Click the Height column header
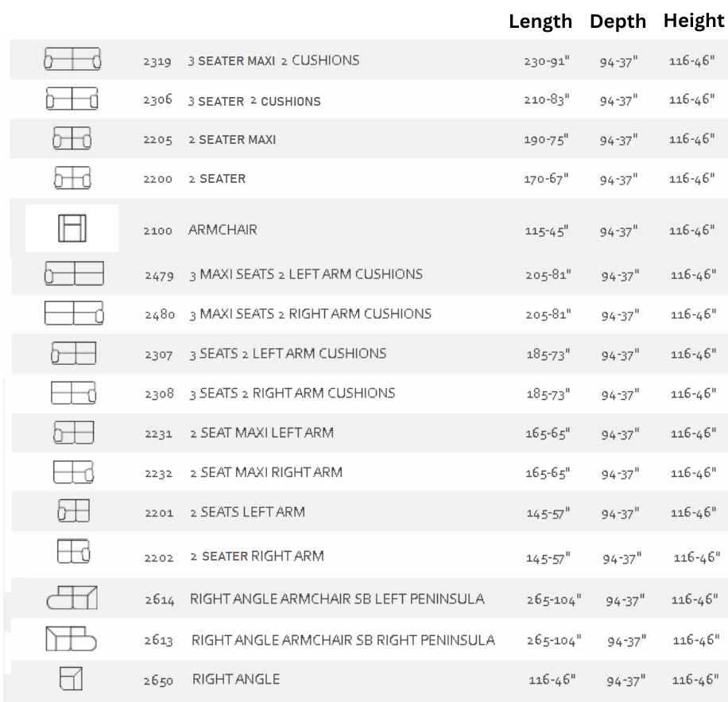 click(694, 21)
